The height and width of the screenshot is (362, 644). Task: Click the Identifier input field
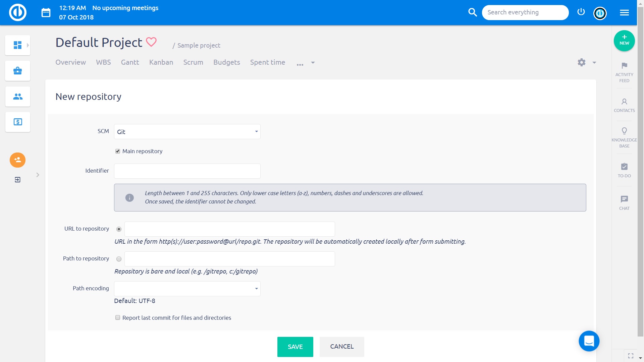coord(187,171)
